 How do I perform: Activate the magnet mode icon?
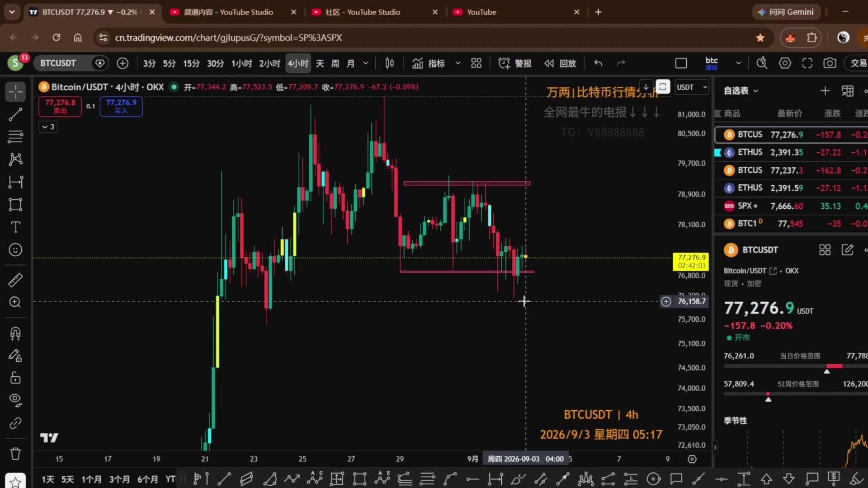[x=15, y=333]
